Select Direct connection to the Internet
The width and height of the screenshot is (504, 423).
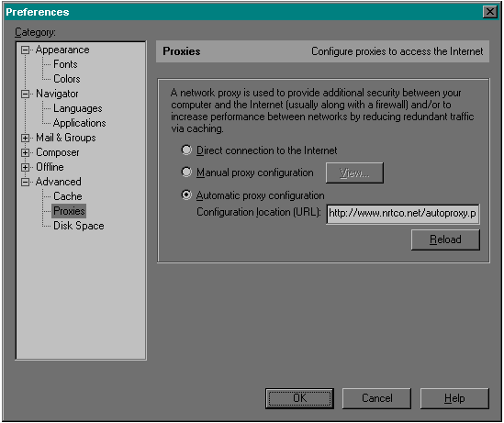coord(186,150)
